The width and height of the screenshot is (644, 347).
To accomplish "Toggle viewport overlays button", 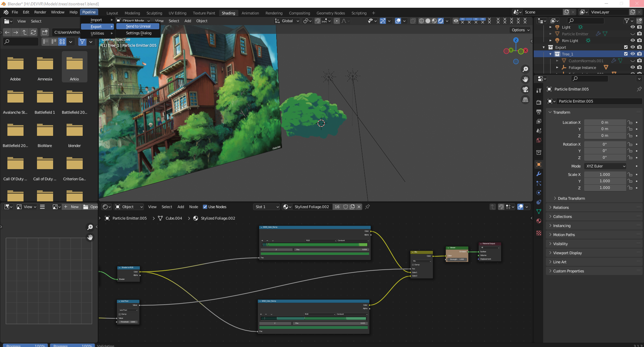I will (398, 21).
